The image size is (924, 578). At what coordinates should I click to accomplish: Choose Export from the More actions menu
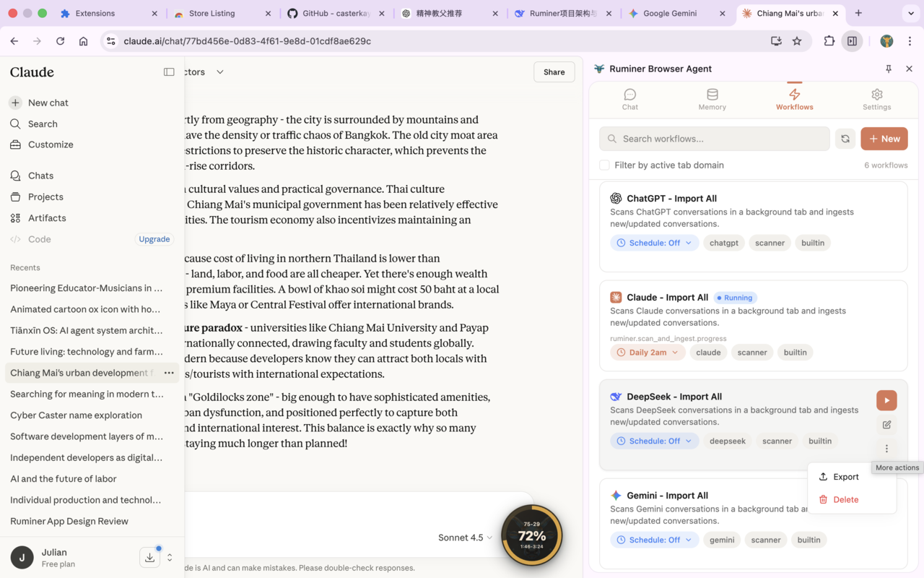(x=852, y=477)
